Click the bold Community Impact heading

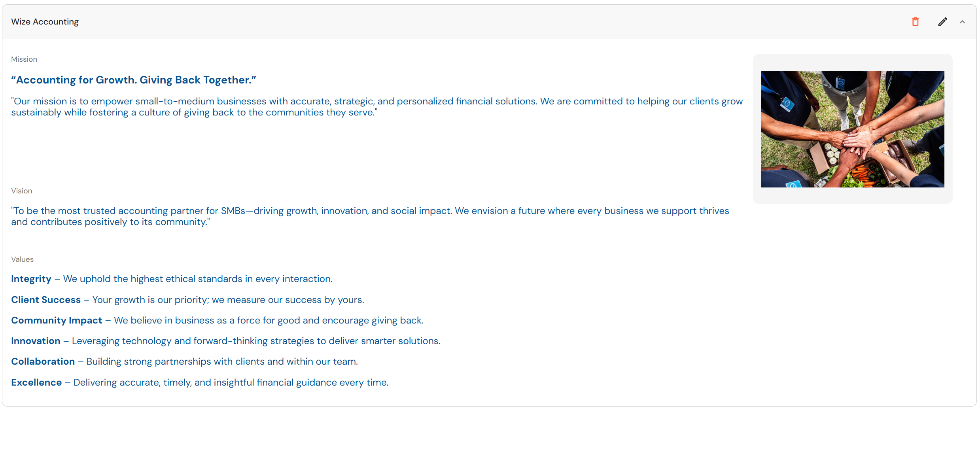57,320
